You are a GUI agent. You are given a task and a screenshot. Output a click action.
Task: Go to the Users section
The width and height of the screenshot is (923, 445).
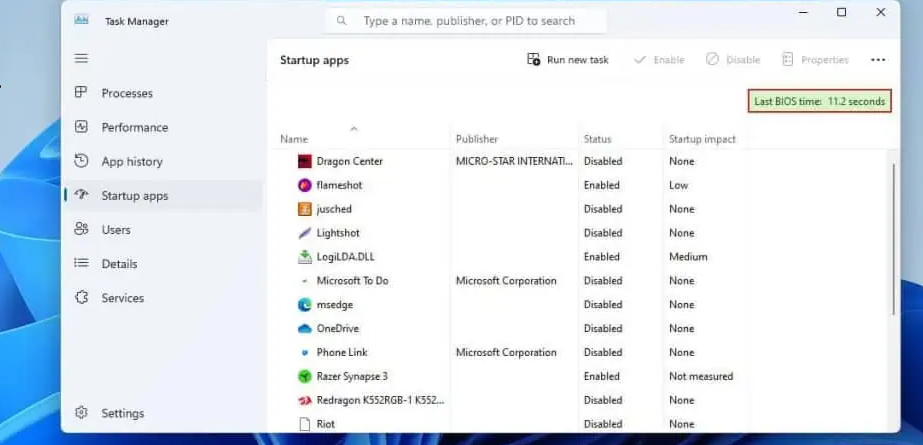pos(115,229)
